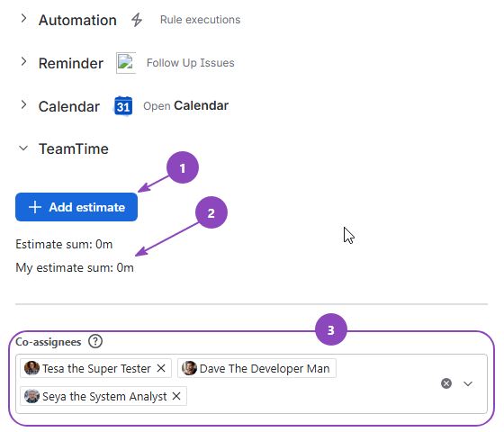Click the Add estimate button
The width and height of the screenshot is (504, 432).
76,207
